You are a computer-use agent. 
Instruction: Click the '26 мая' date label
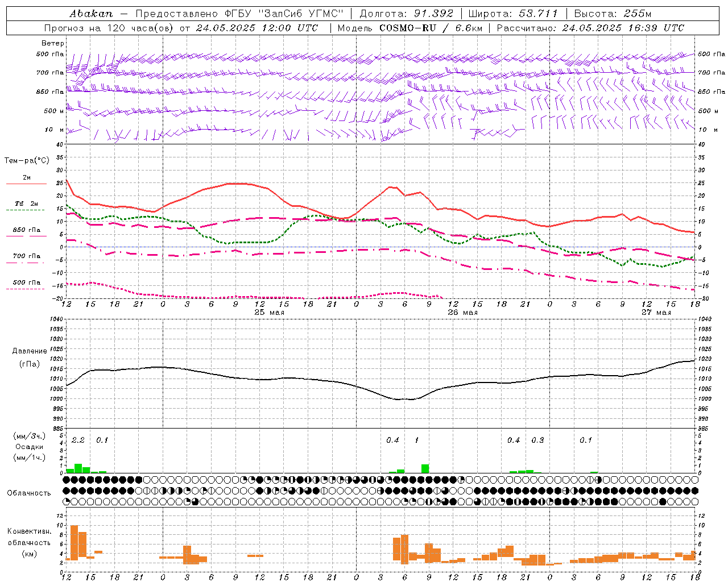point(463,313)
